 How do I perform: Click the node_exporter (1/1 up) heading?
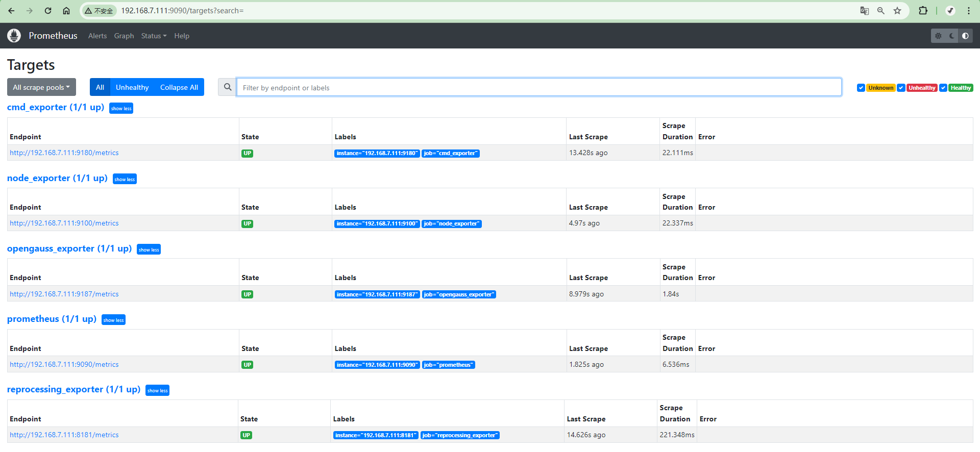57,178
